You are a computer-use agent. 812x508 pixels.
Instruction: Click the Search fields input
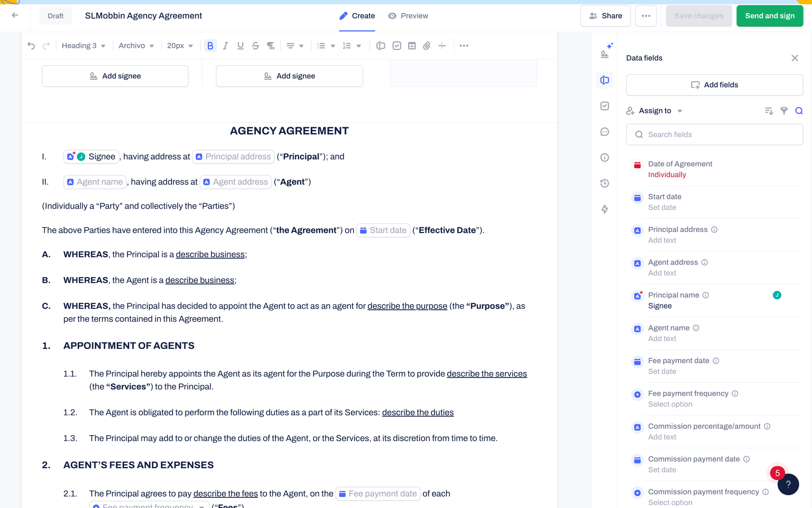714,135
